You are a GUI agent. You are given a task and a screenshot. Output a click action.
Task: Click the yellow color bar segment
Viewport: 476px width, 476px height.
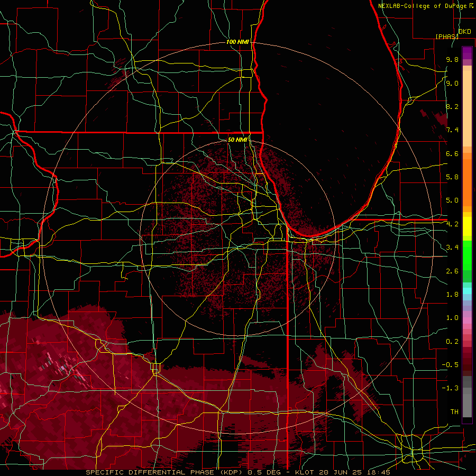coord(467,226)
